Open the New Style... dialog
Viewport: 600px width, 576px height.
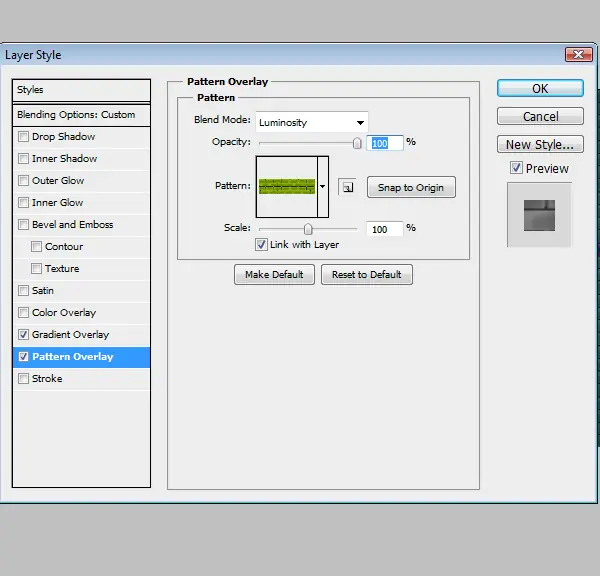tap(540, 144)
